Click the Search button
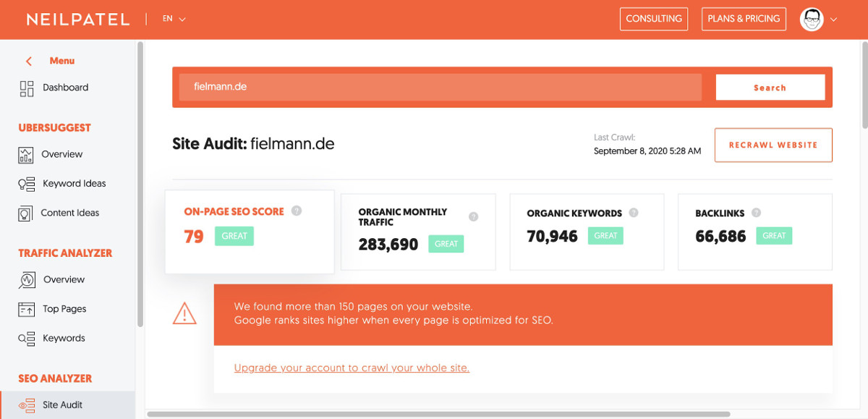Image resolution: width=868 pixels, height=419 pixels. coord(770,88)
